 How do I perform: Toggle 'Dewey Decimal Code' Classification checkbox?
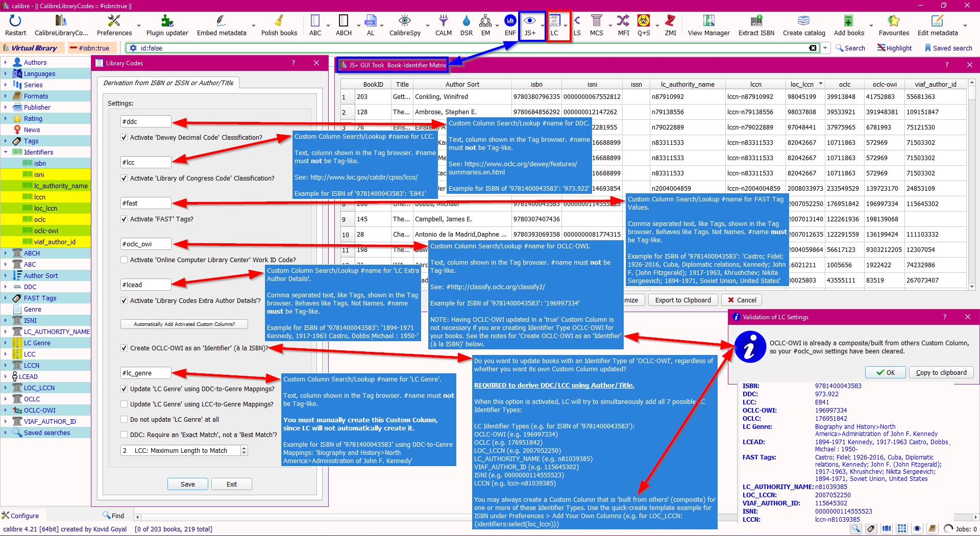pos(124,137)
